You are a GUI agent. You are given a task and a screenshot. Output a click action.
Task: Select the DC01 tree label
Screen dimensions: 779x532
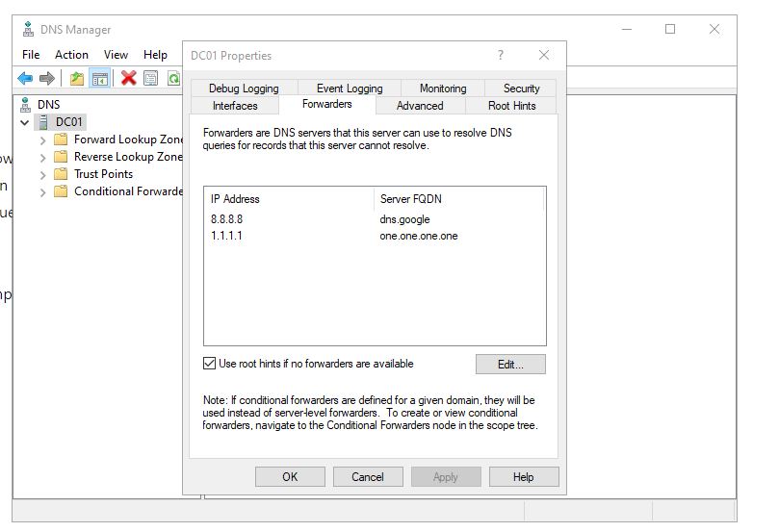pyautogui.click(x=68, y=122)
